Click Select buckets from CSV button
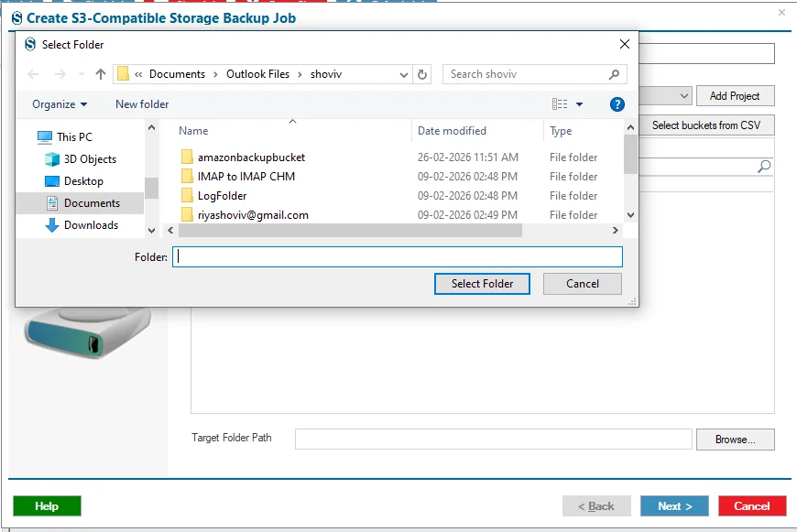 (706, 125)
